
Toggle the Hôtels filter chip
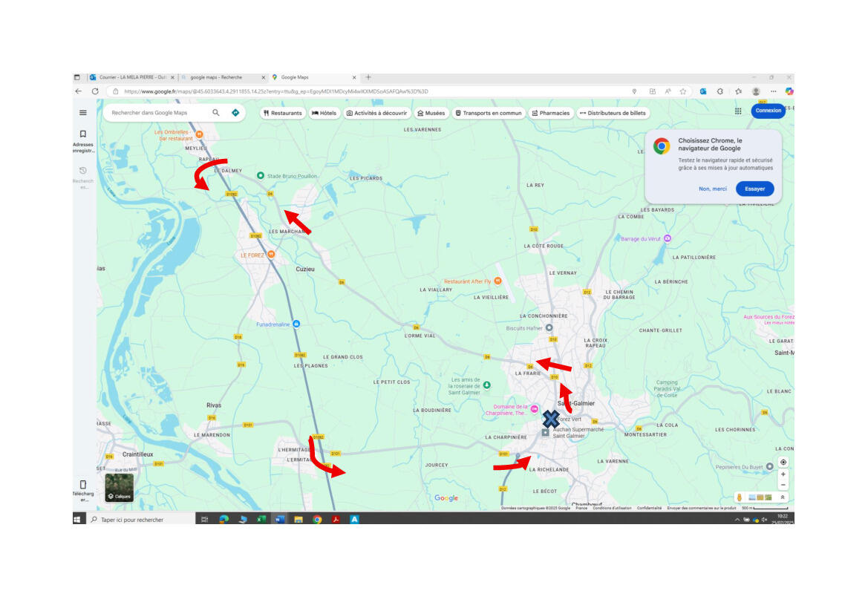click(324, 113)
